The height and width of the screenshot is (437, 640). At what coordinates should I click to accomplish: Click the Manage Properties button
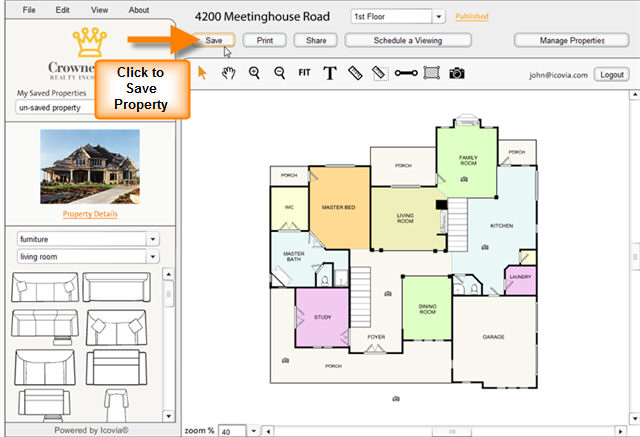pos(573,41)
